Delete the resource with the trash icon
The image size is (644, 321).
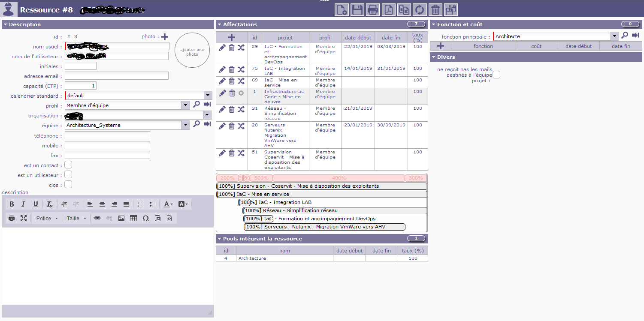point(435,10)
